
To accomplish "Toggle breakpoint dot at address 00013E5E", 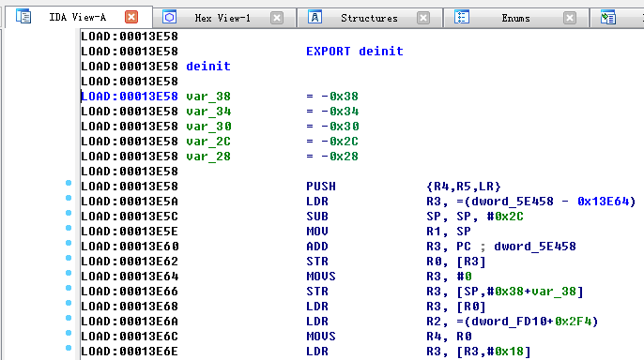I will (69, 228).
